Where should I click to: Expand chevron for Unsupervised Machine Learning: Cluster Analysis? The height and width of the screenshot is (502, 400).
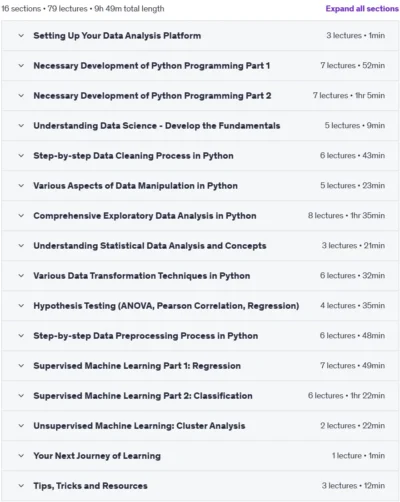coord(21,425)
